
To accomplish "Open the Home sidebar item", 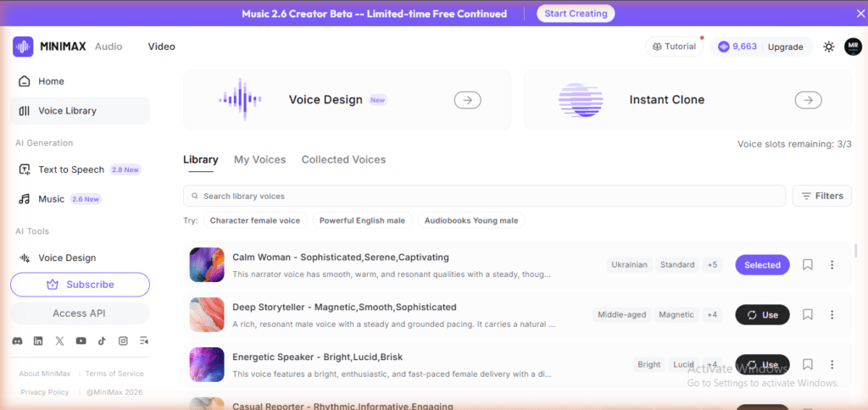I will pos(80,81).
